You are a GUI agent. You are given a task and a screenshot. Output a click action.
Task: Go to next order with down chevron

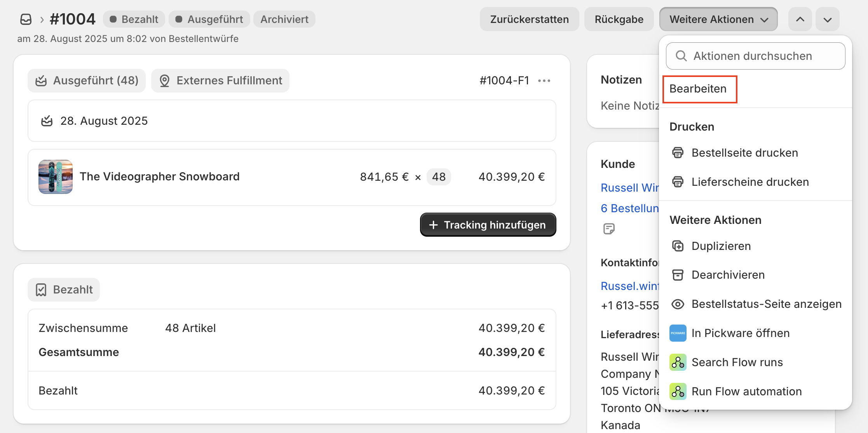coord(828,19)
